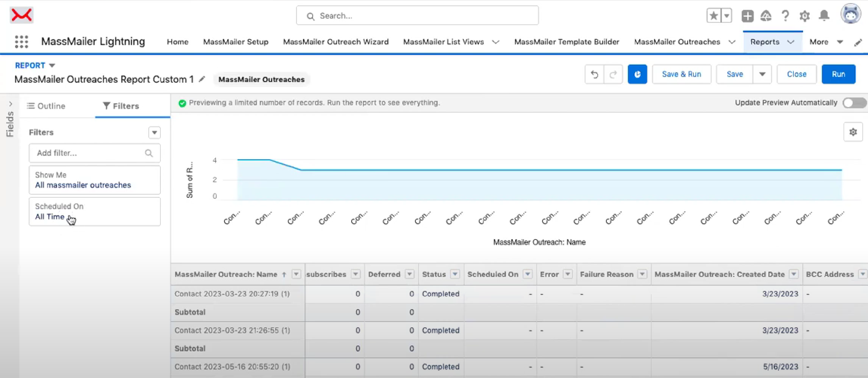Screen dimensions: 868x378
Task: Open Salesforce Trailhead guidance icon
Action: 766,16
